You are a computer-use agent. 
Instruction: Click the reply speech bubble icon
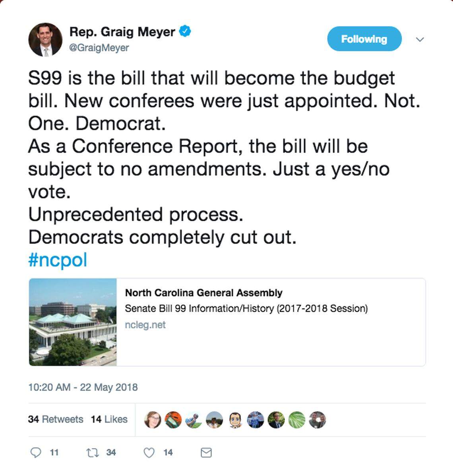click(36, 452)
